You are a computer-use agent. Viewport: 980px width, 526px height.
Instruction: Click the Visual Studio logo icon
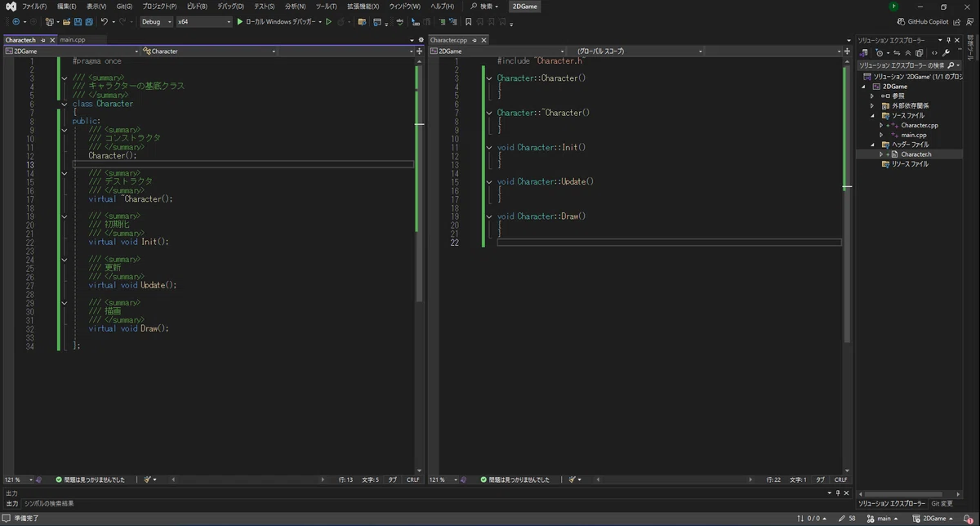[10, 7]
